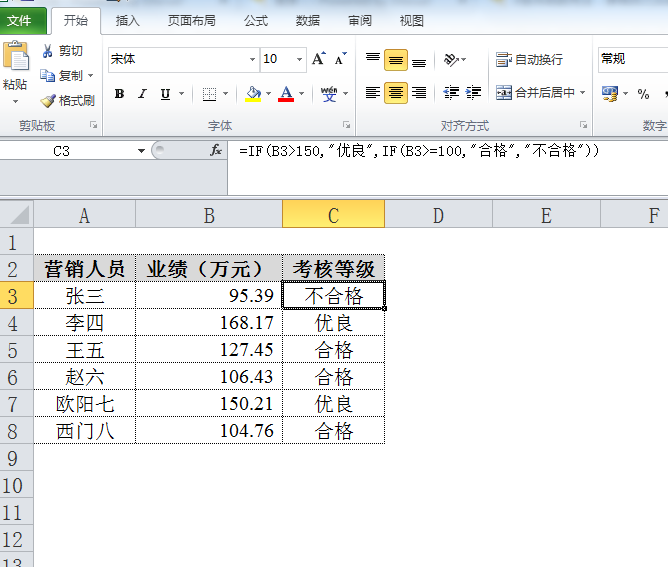
Task: Click the phonetic guide (wén) icon
Action: coord(329,94)
